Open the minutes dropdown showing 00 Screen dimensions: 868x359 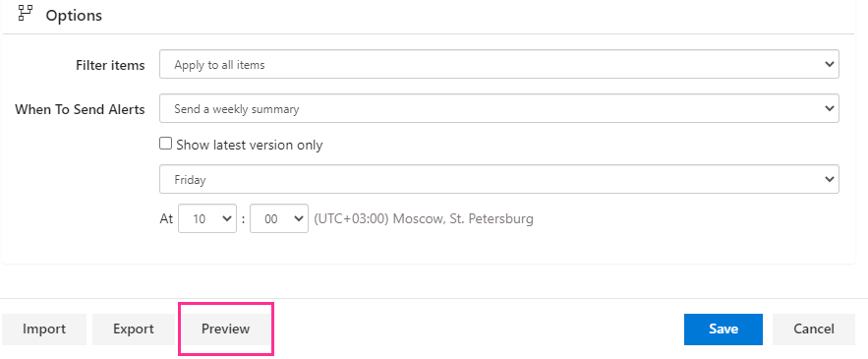click(279, 218)
